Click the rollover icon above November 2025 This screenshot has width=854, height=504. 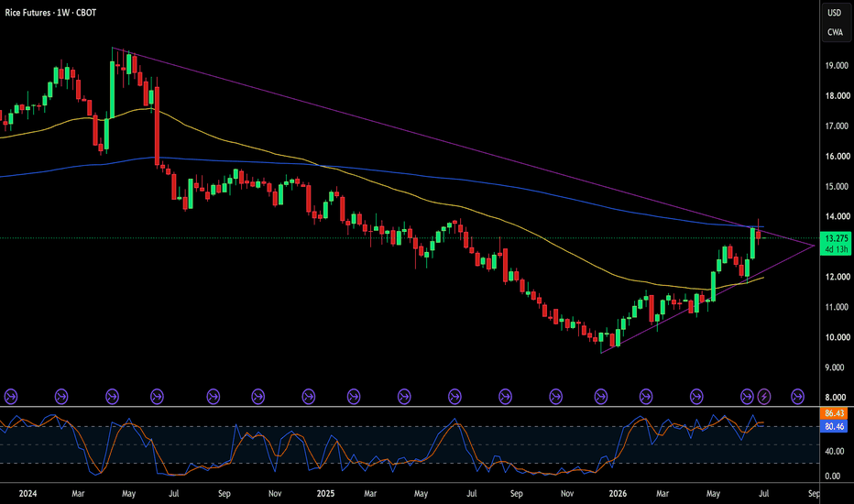pos(555,397)
